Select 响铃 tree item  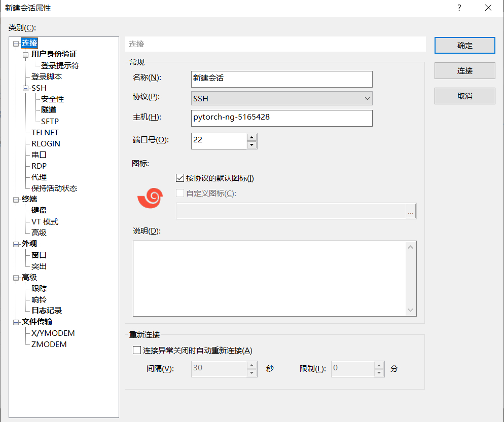click(x=39, y=299)
